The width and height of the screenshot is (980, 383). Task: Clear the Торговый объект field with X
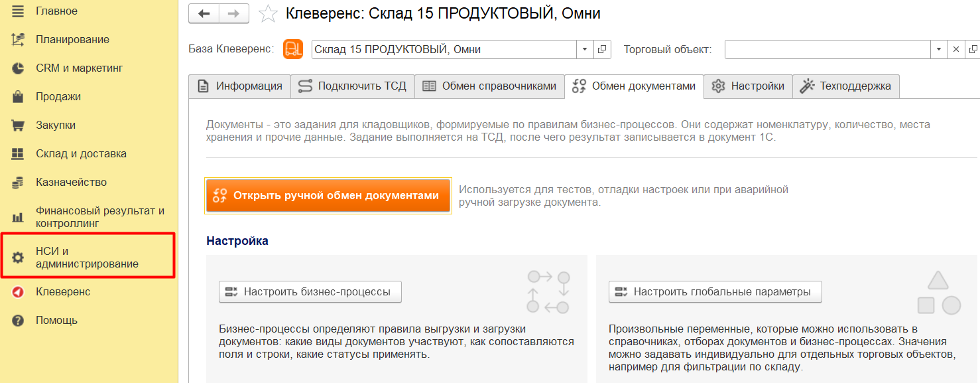[x=956, y=49]
